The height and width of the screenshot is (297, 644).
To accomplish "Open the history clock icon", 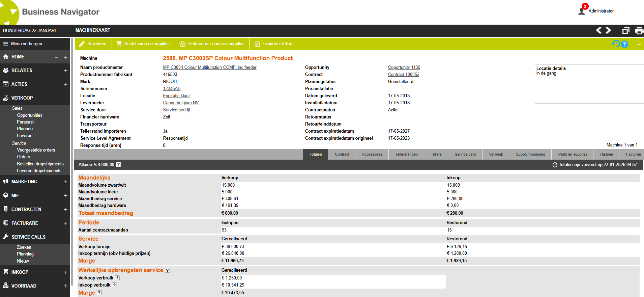I will point(616,44).
